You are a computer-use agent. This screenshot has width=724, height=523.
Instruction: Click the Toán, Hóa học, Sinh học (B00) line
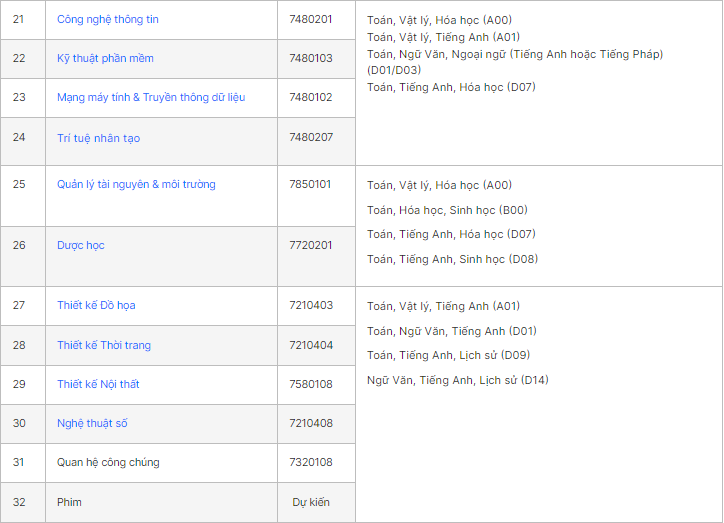[447, 211]
